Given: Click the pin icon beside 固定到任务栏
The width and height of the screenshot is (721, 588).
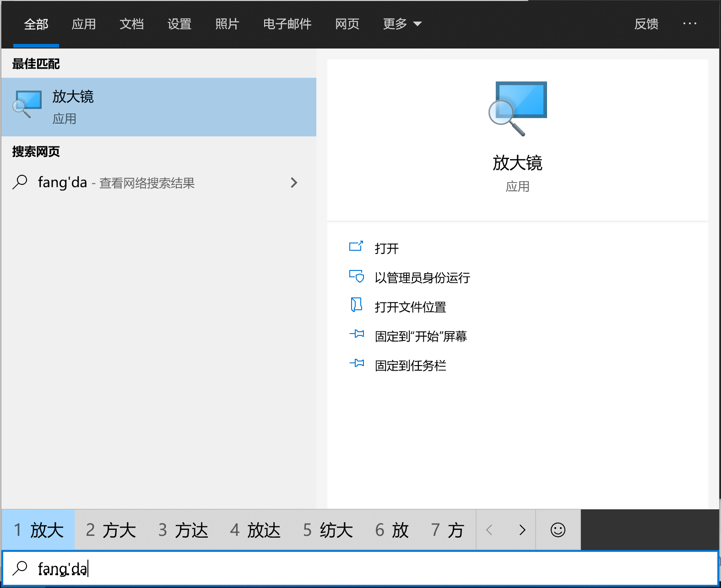Looking at the screenshot, I should click(x=356, y=364).
